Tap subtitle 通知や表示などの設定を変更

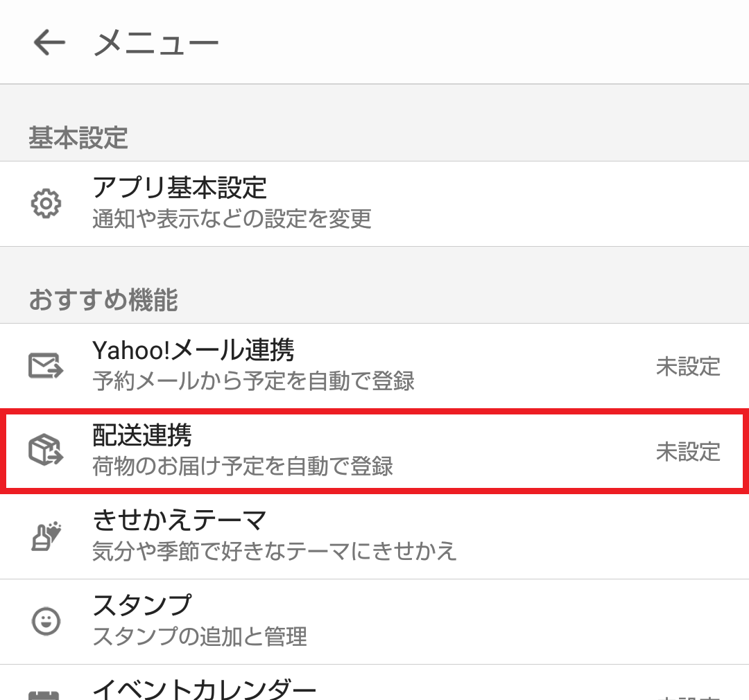pos(232,220)
